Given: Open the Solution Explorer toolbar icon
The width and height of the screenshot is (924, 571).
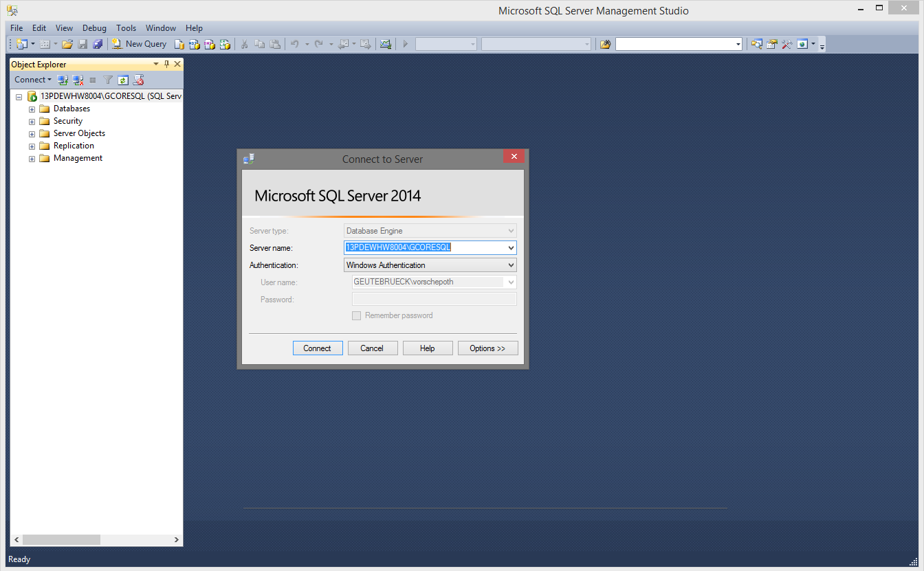Looking at the screenshot, I should 756,44.
